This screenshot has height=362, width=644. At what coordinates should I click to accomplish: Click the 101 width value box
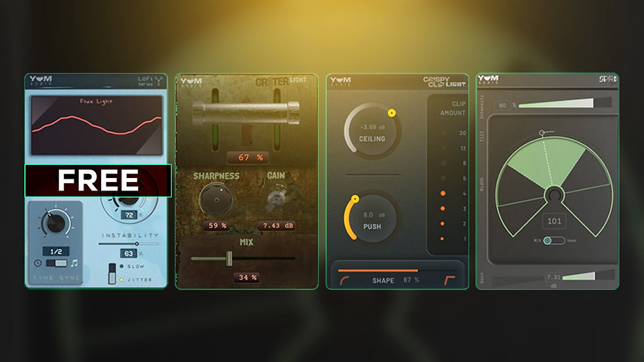coord(554,221)
